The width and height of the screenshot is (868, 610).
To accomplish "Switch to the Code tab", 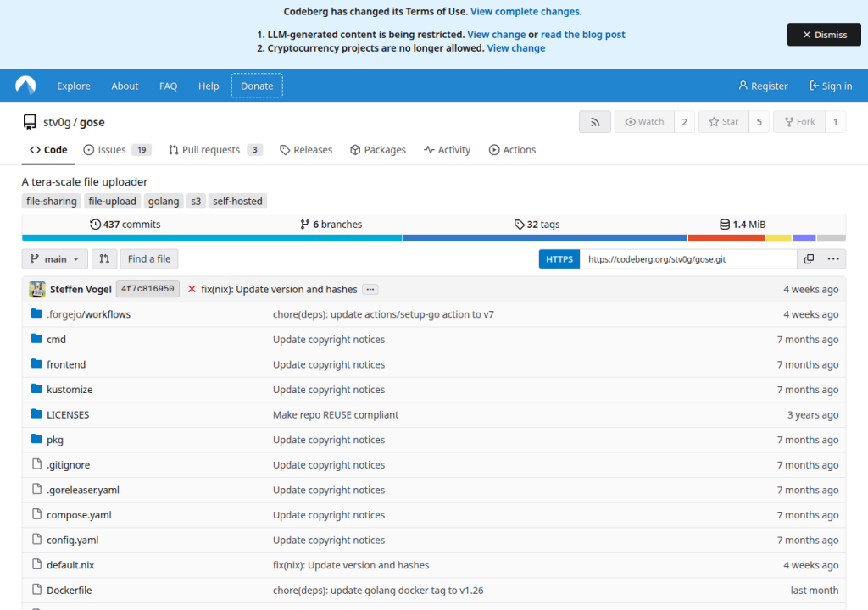I will [x=48, y=150].
